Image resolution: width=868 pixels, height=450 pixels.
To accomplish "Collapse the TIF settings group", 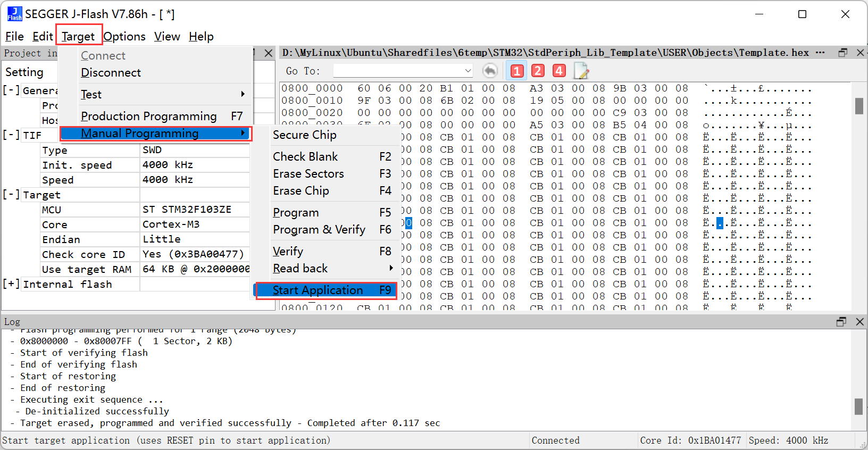I will click(x=11, y=135).
